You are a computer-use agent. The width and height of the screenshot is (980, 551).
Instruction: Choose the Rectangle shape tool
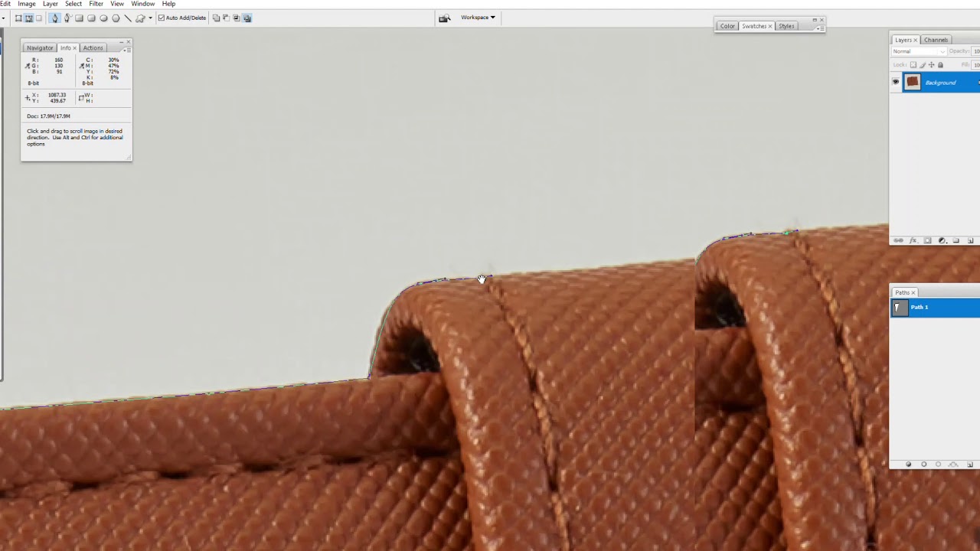79,18
